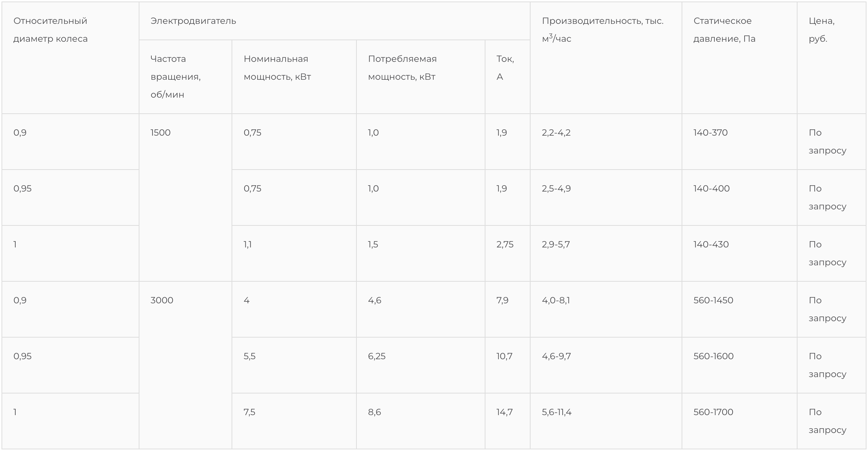The image size is (868, 452).
Task: Select the "Относительный диаметр колеса" column header
Action: [50, 30]
